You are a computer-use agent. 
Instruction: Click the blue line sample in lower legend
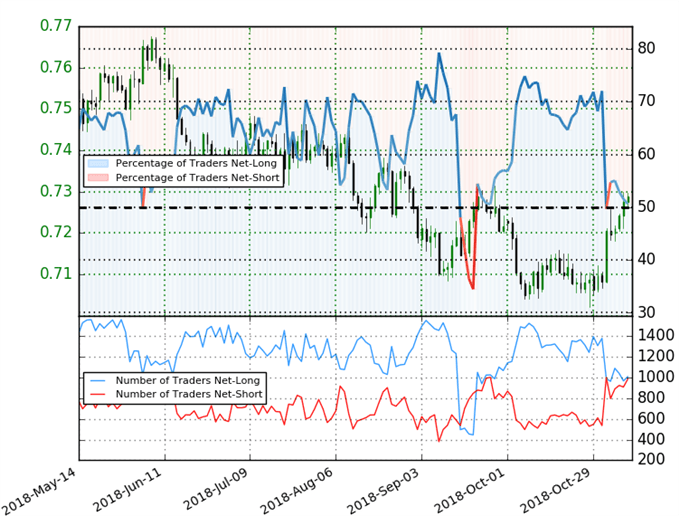(x=98, y=381)
